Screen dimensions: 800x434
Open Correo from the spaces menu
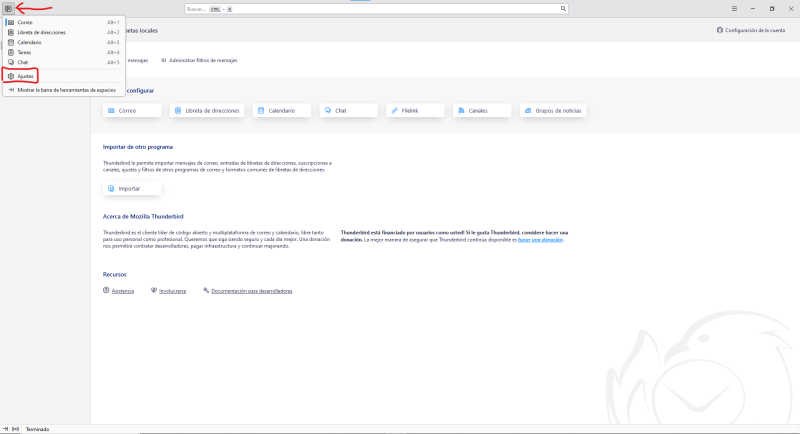tap(64, 22)
